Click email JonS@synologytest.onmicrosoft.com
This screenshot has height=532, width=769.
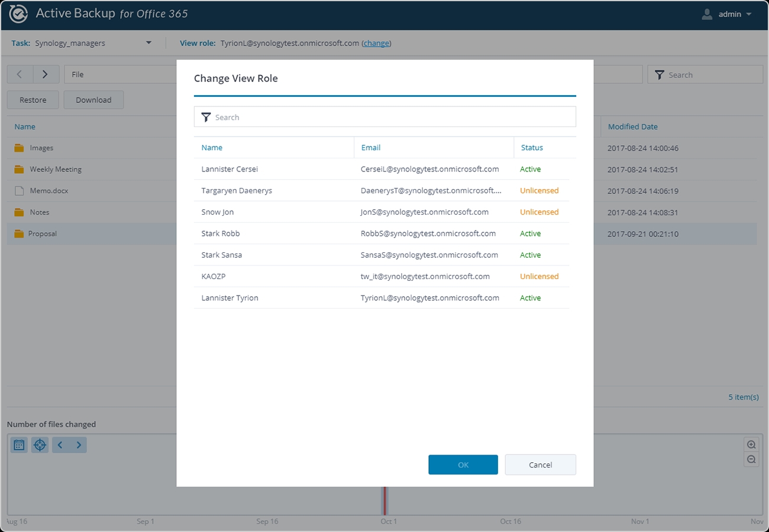coord(425,212)
